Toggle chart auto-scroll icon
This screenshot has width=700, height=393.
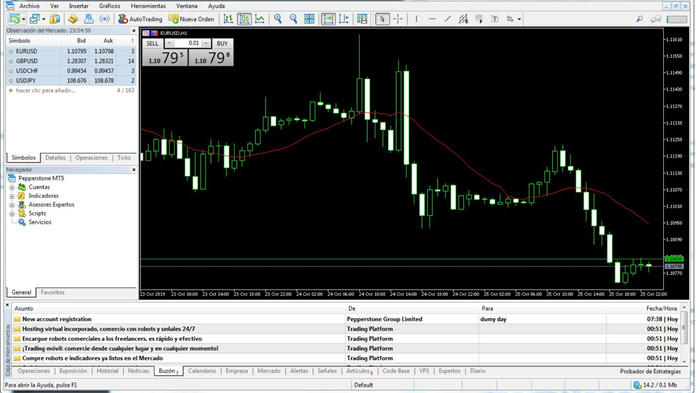point(328,19)
